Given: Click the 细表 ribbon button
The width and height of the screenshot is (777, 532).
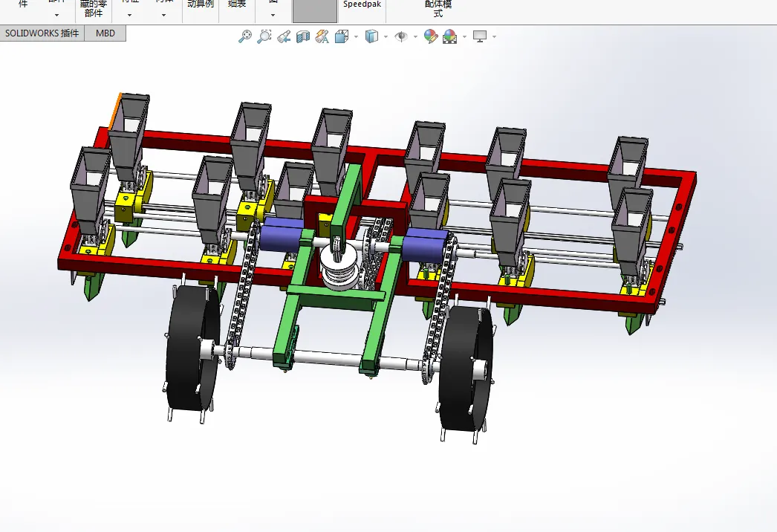Looking at the screenshot, I should coord(237,5).
